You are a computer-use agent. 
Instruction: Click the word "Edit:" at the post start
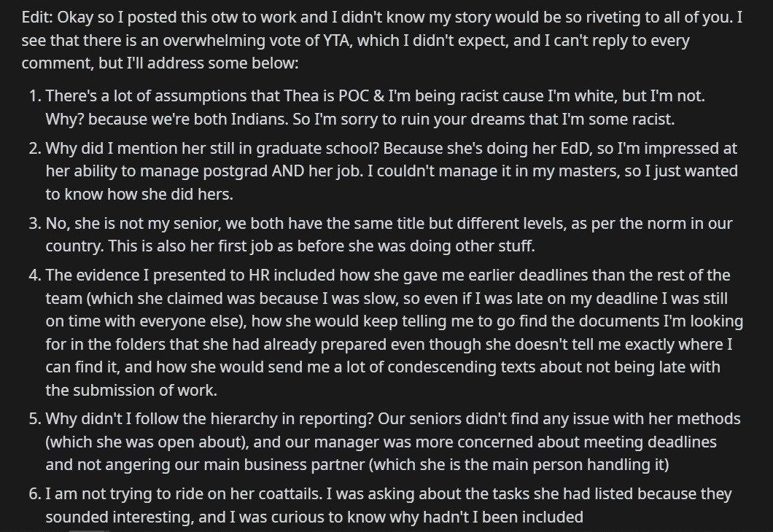click(x=37, y=17)
